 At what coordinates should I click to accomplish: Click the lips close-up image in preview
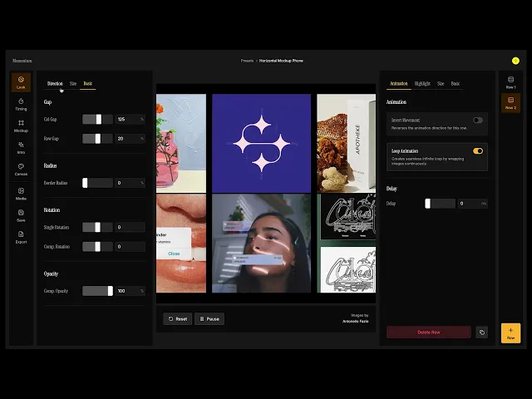pyautogui.click(x=181, y=244)
